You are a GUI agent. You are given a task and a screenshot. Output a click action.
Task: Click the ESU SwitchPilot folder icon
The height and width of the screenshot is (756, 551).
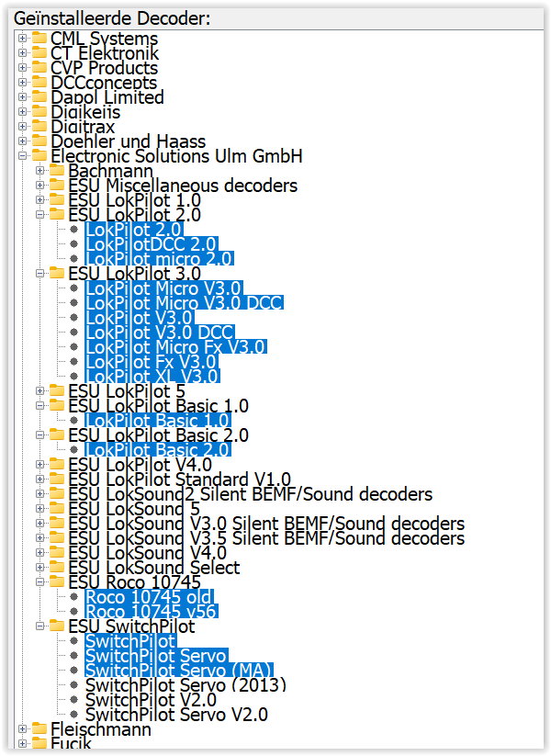pos(57,626)
